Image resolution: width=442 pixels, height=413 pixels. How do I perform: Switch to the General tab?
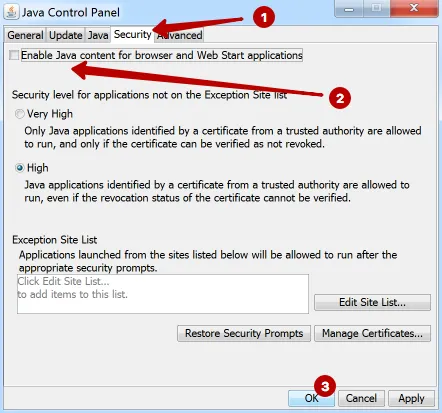[x=25, y=35]
